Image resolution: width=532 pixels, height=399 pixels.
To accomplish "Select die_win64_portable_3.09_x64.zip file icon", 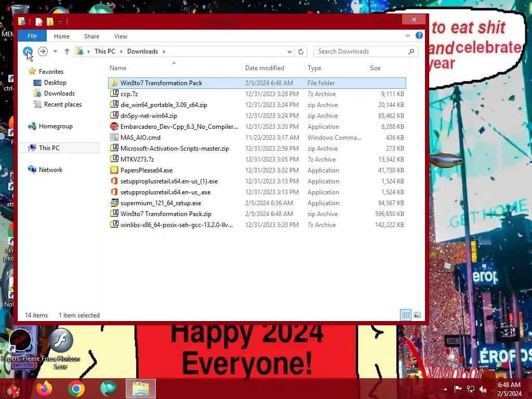I will coord(114,104).
